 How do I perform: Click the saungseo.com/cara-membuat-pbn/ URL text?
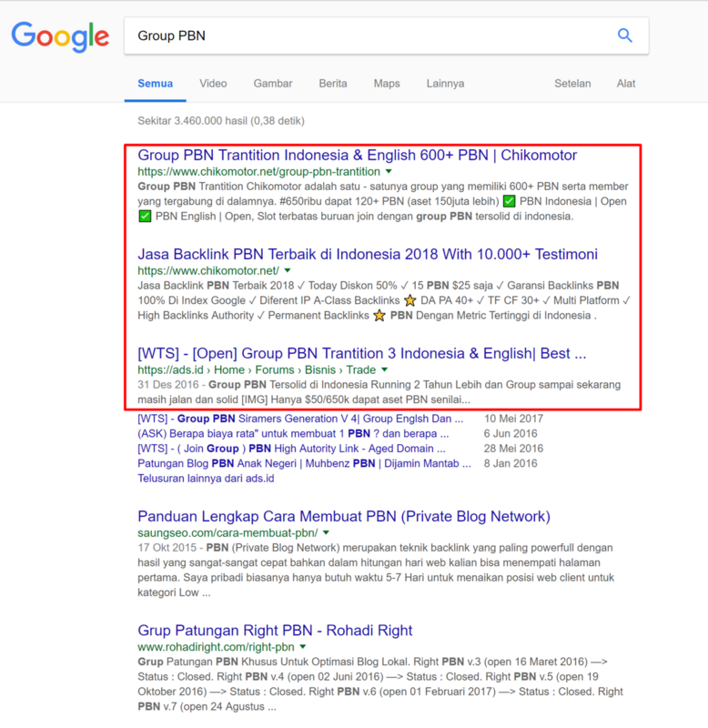tap(228, 533)
